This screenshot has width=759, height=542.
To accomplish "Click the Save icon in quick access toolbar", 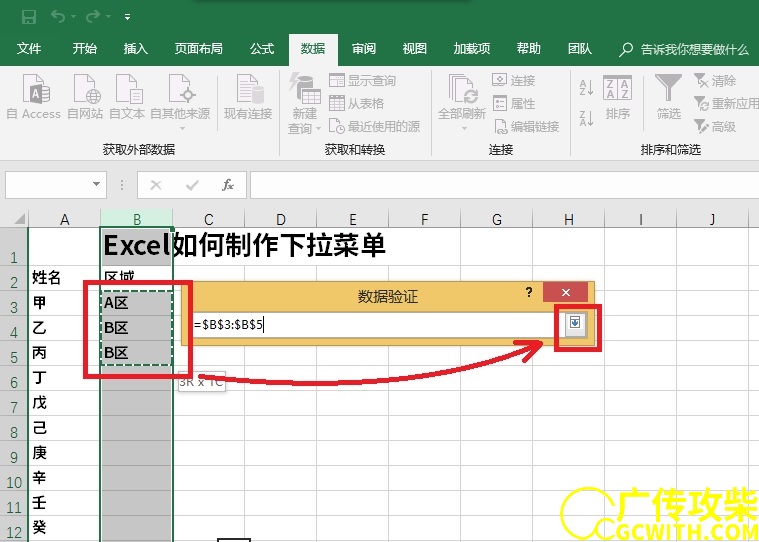I will (x=29, y=17).
